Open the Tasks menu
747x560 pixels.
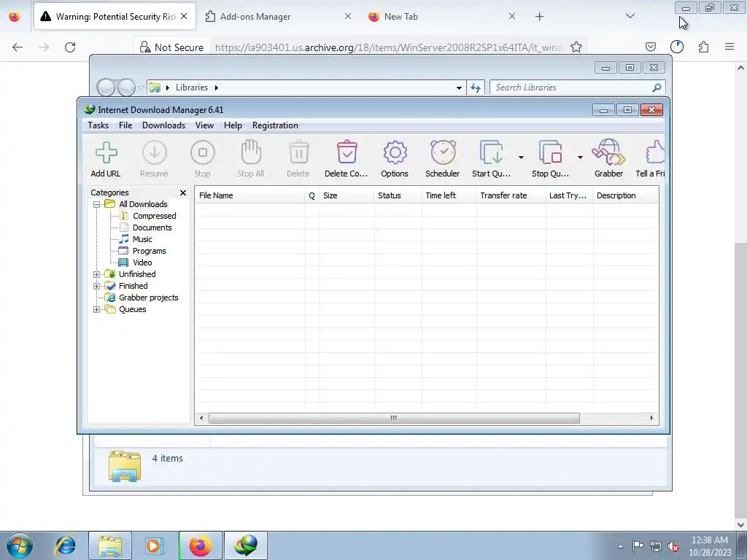[x=98, y=125]
